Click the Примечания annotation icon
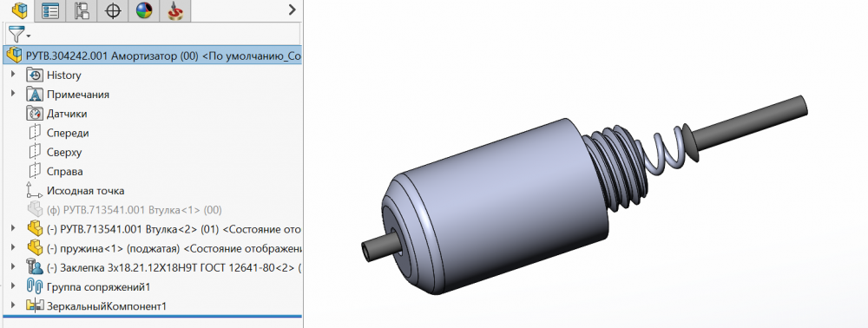 (x=35, y=95)
